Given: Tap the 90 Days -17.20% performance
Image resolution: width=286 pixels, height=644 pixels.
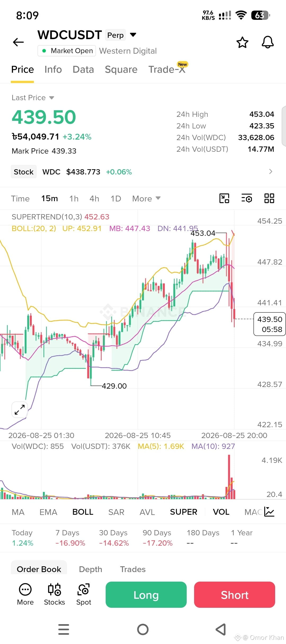Looking at the screenshot, I should pyautogui.click(x=158, y=538).
